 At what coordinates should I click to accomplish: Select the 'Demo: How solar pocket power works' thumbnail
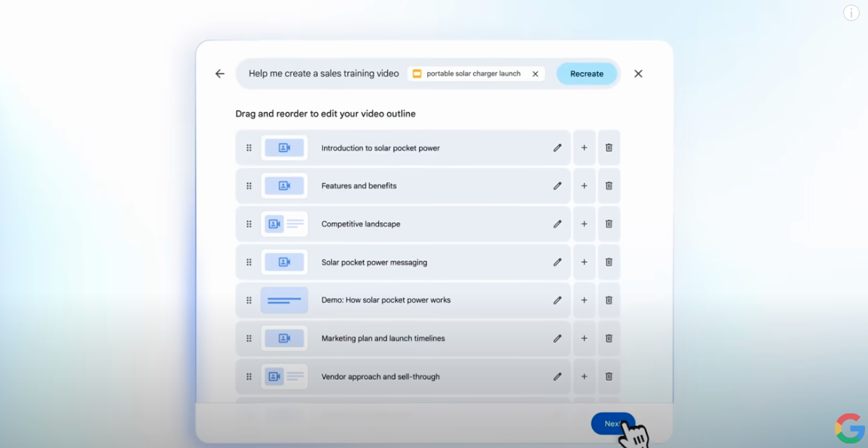click(x=284, y=300)
